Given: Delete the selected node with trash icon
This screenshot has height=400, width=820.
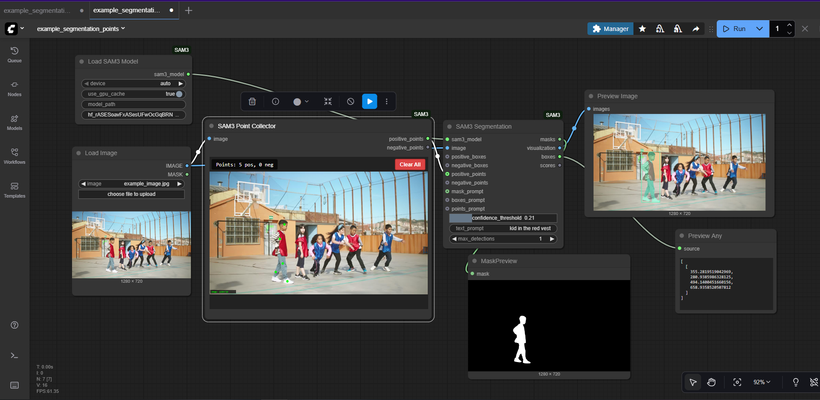Looking at the screenshot, I should click(x=252, y=101).
